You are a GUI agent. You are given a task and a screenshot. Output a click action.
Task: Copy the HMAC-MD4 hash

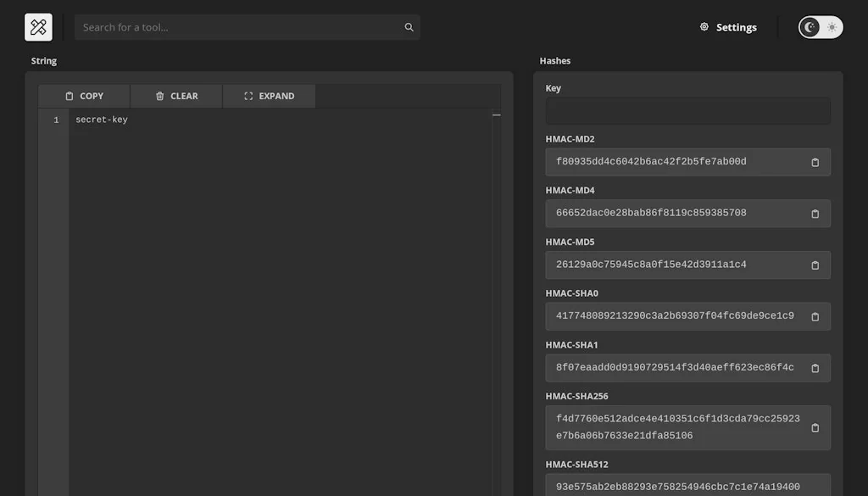point(815,214)
